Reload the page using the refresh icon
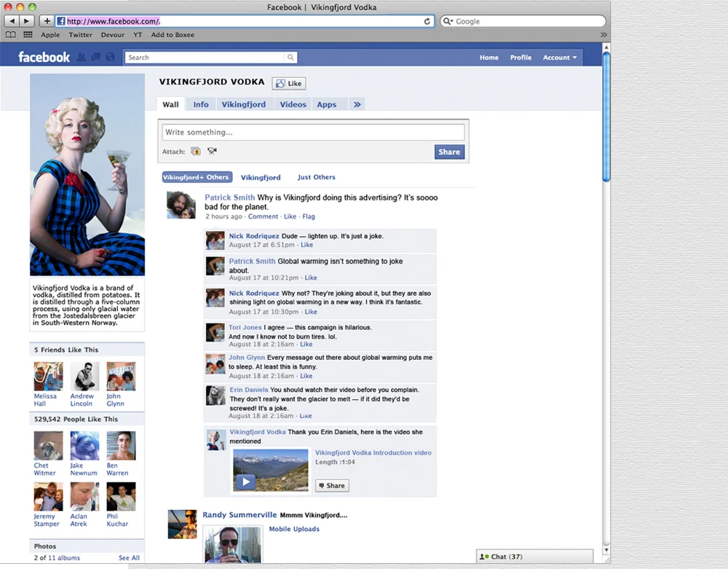728x569 pixels. 427,21
